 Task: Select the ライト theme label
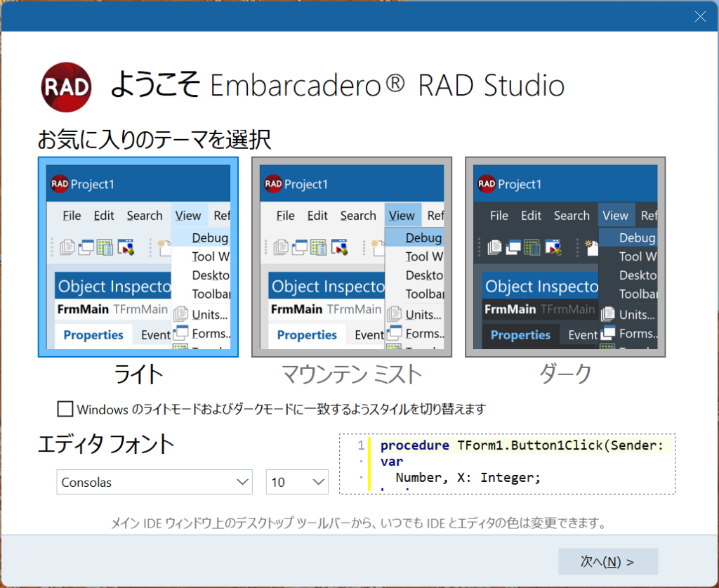click(x=138, y=374)
